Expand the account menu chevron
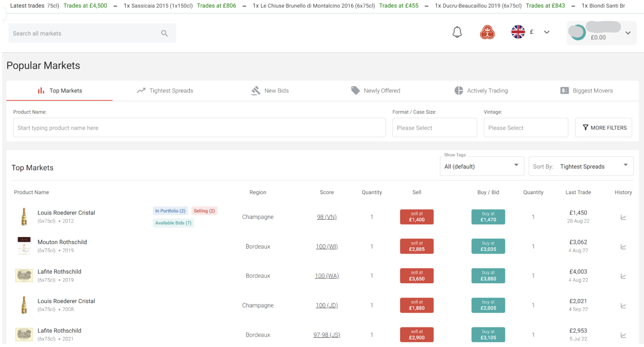 click(x=628, y=33)
